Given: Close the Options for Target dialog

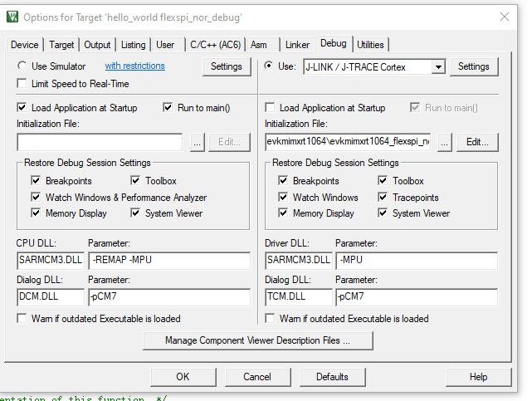Looking at the screenshot, I should [505, 17].
